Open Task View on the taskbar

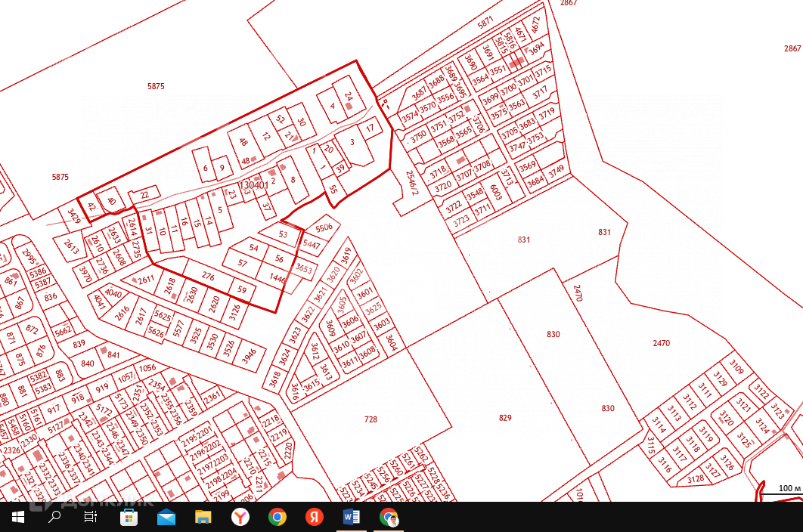91,517
